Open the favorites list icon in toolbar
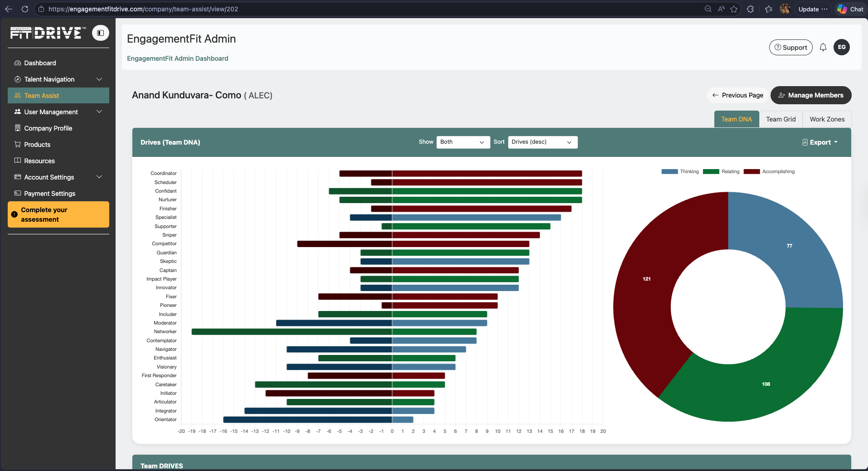 pos(769,9)
